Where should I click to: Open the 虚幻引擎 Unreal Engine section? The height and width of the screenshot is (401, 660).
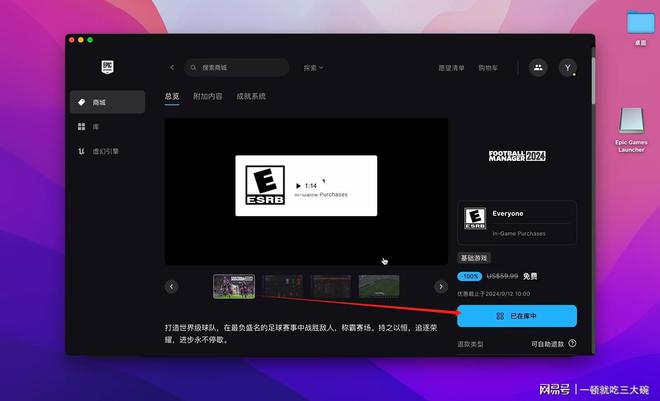pyautogui.click(x=107, y=151)
